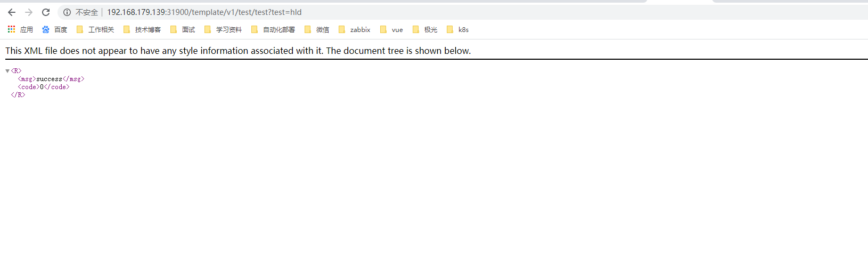Image resolution: width=868 pixels, height=263 pixels.
Task: Open the 技术博客 bookmark folder
Action: pos(142,30)
